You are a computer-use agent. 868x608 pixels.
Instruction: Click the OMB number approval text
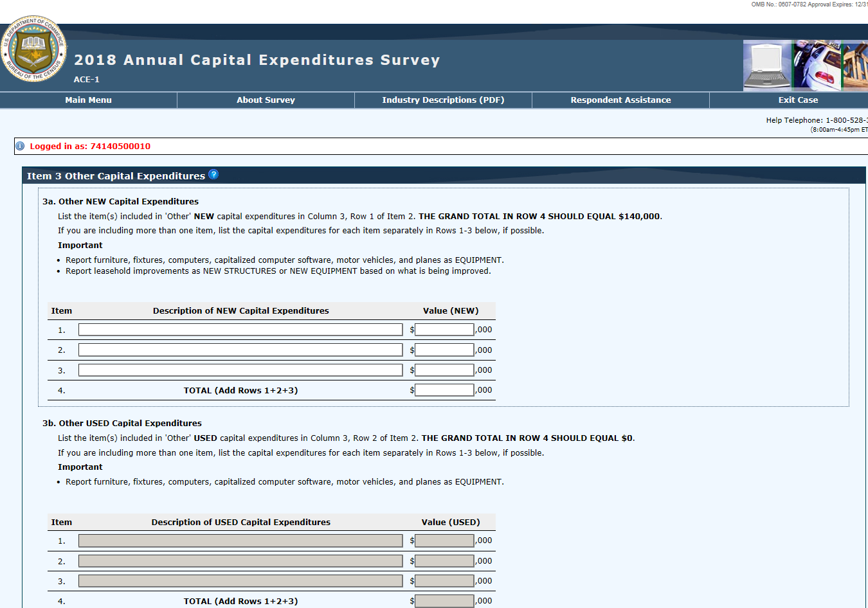click(x=809, y=4)
